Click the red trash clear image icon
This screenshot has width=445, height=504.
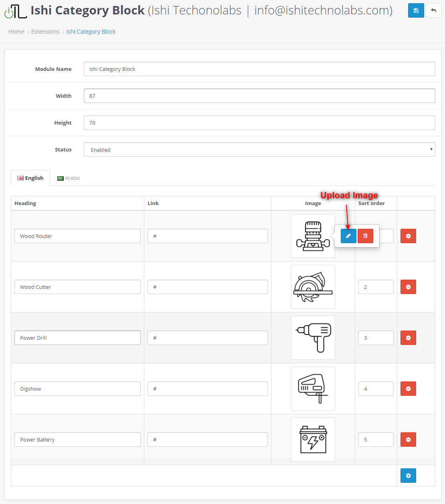pos(365,236)
